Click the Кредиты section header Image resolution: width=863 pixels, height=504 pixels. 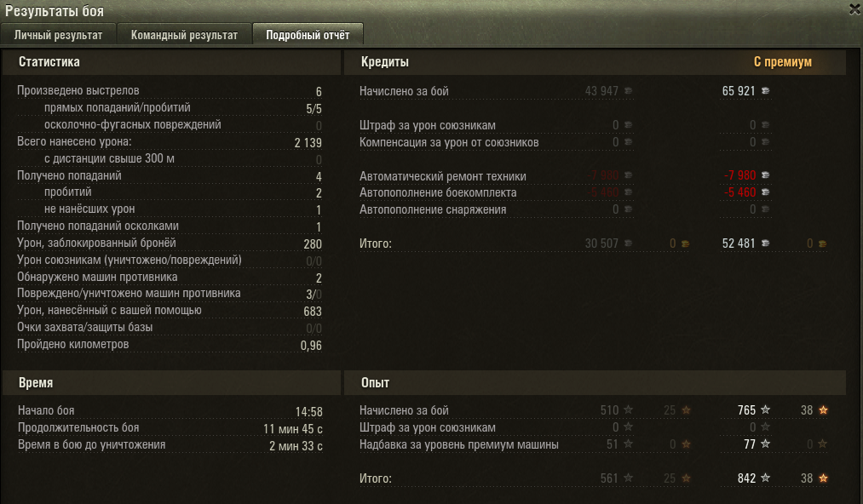click(595, 62)
